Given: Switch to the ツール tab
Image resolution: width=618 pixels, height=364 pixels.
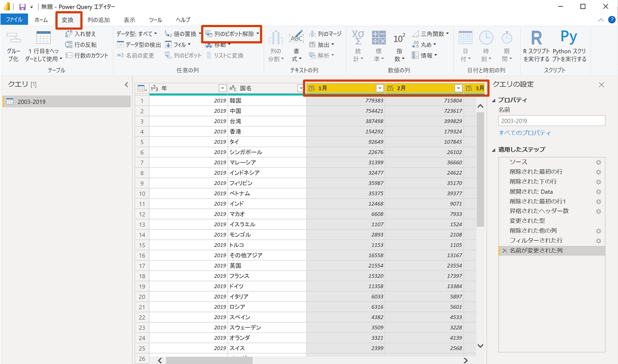Looking at the screenshot, I should coord(156,20).
